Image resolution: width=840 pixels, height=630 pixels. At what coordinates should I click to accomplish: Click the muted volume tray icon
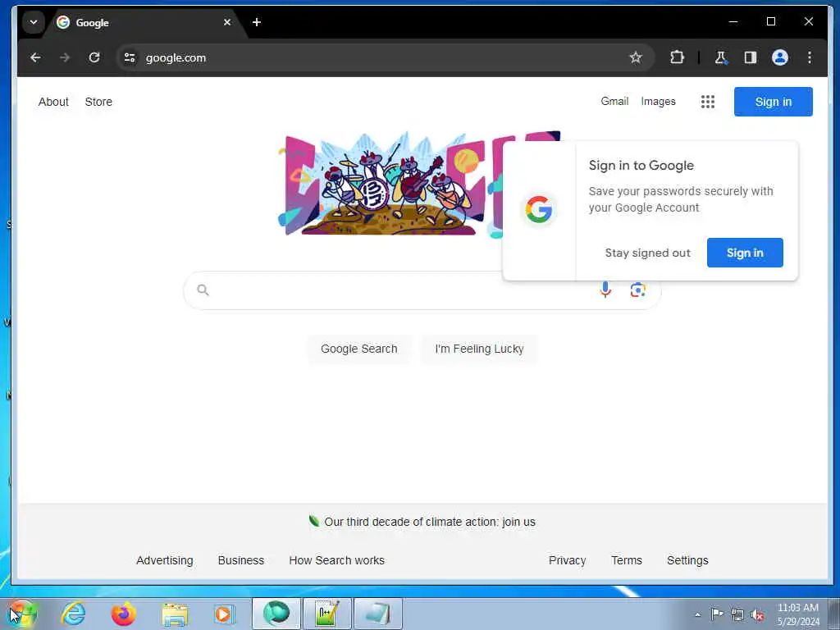click(757, 615)
